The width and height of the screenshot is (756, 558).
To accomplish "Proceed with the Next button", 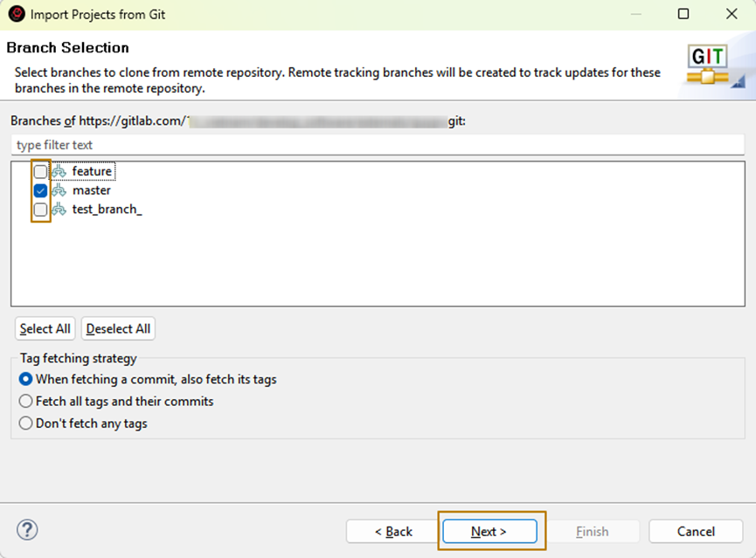I will pyautogui.click(x=489, y=531).
